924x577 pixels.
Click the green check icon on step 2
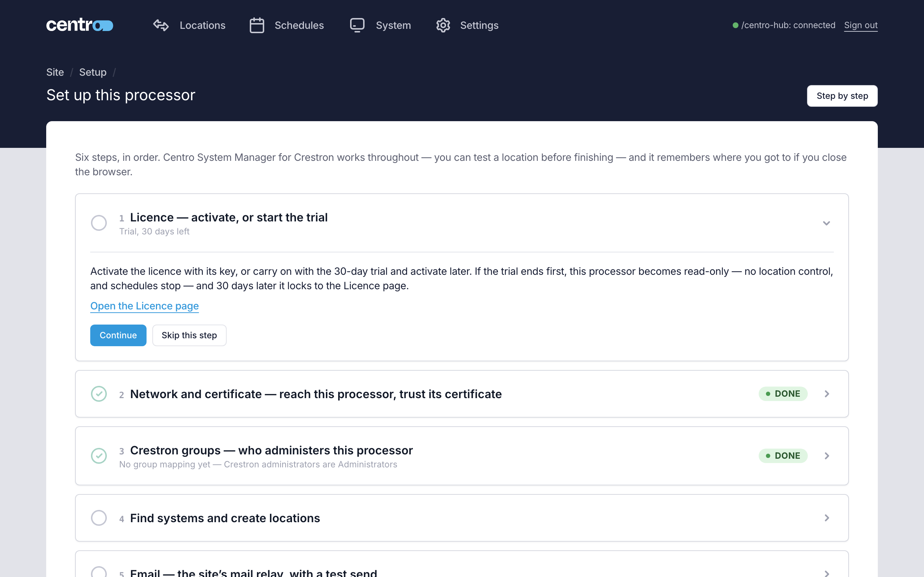pyautogui.click(x=99, y=394)
